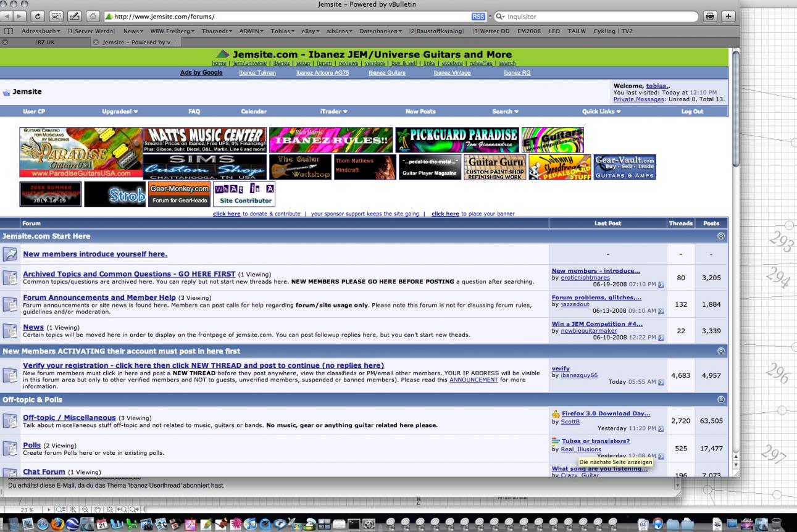Image resolution: width=797 pixels, height=532 pixels.
Task: Open the Chat Forum link
Action: click(44, 472)
